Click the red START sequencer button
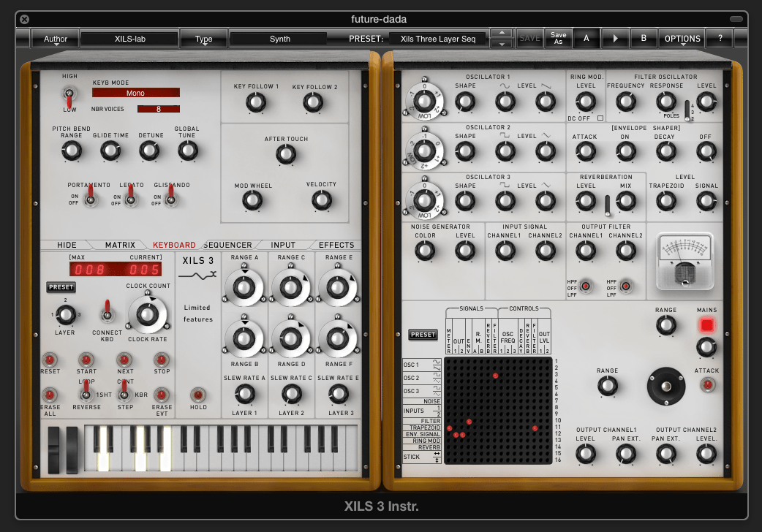This screenshot has height=532, width=762. pos(86,360)
